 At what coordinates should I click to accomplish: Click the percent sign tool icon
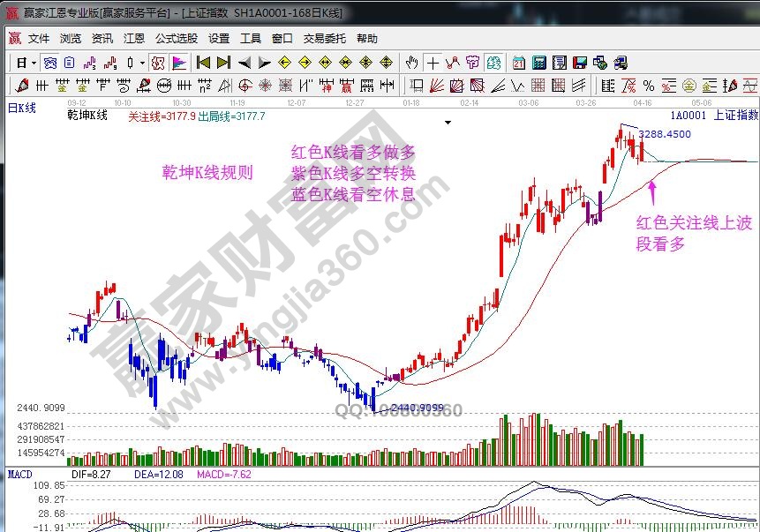coord(648,86)
